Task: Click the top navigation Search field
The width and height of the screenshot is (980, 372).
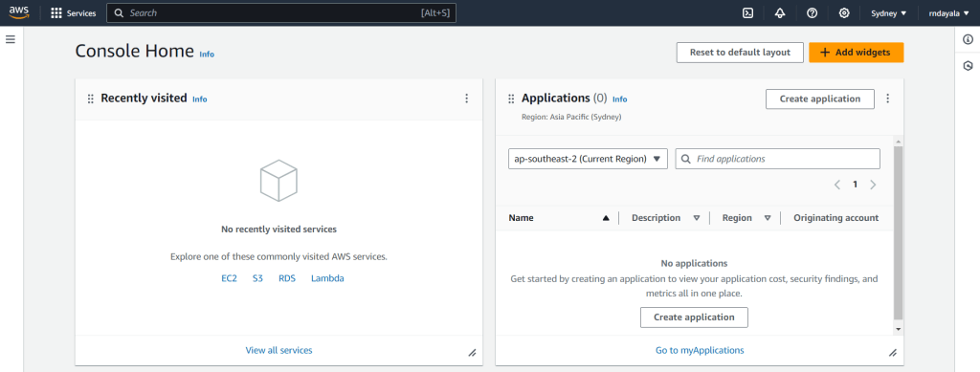Action: (281, 13)
